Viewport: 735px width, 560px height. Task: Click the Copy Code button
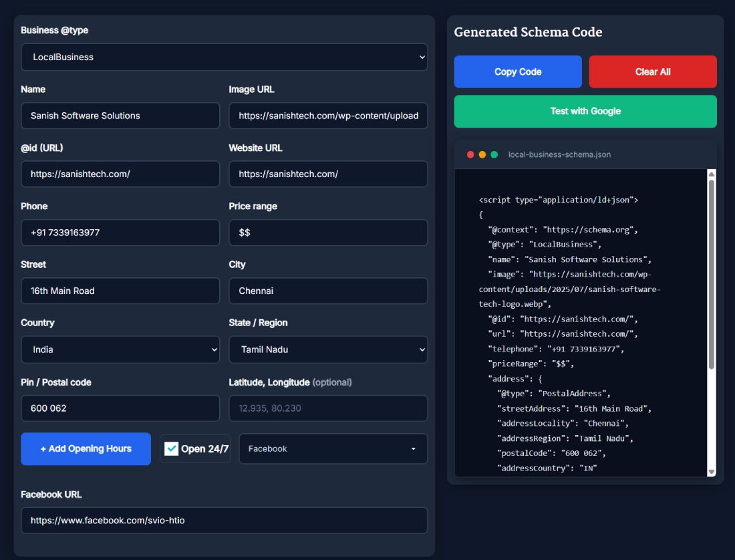[518, 72]
